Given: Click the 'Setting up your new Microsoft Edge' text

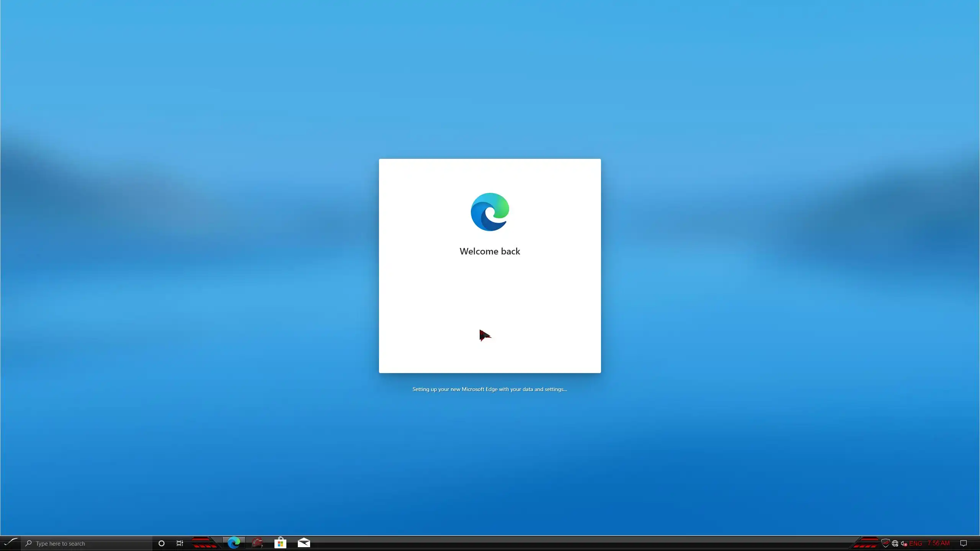Looking at the screenshot, I should (490, 389).
